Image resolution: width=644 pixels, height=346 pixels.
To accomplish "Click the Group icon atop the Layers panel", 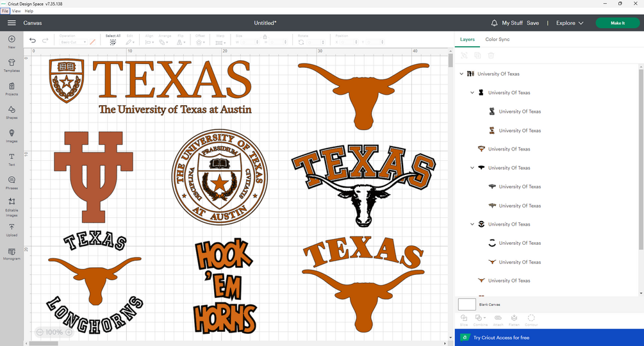I will 464,55.
